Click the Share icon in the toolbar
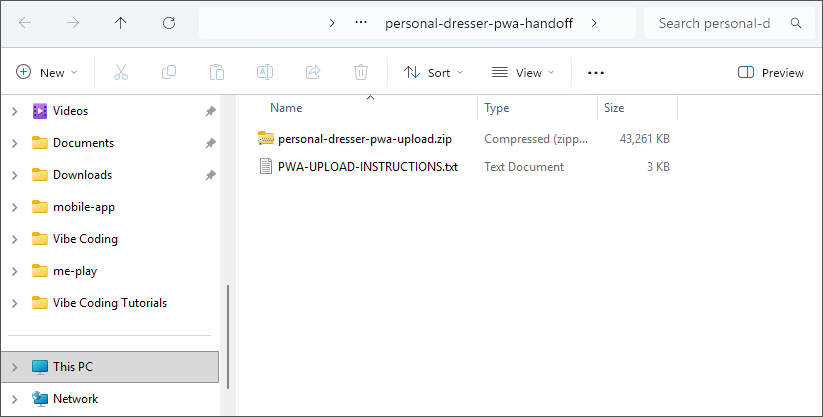Viewport: 823px width, 417px height. click(313, 72)
